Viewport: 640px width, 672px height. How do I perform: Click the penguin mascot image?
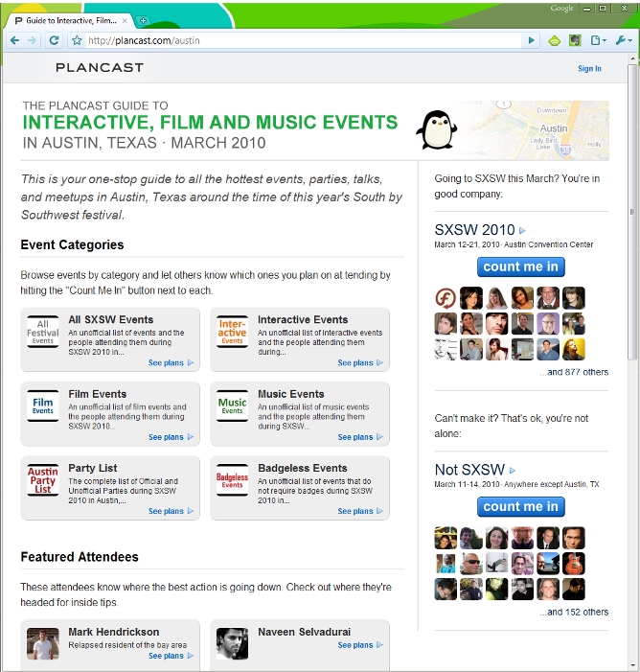point(437,129)
